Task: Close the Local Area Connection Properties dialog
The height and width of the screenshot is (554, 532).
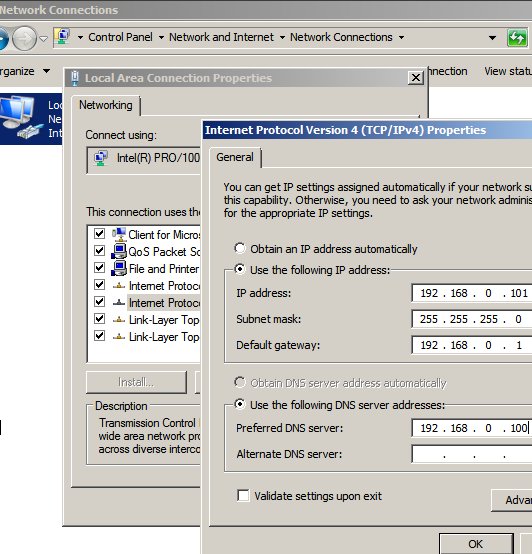Action: (416, 77)
